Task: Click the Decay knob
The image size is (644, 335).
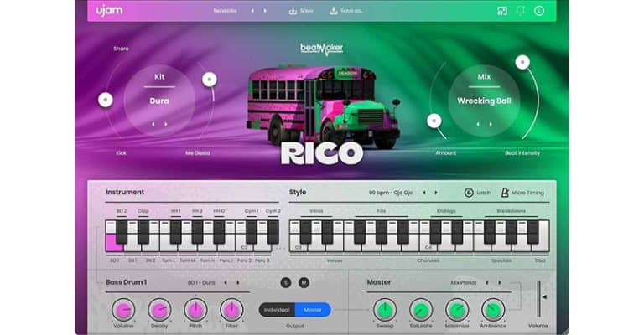Action: [159, 310]
